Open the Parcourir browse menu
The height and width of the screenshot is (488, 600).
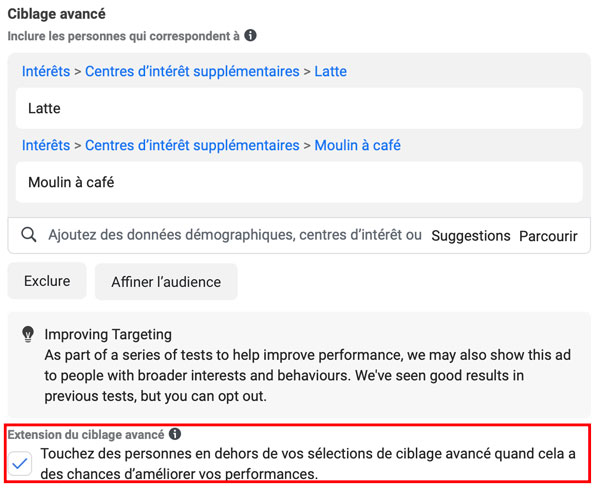548,236
